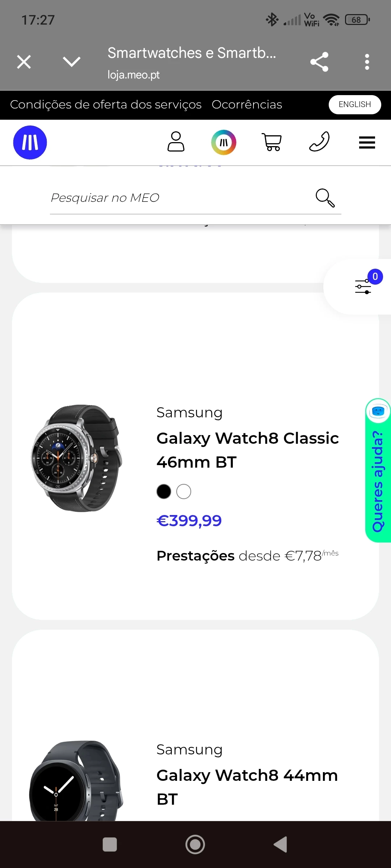Image resolution: width=391 pixels, height=868 pixels.
Task: Expand the browser tab chevron
Action: coord(72,61)
